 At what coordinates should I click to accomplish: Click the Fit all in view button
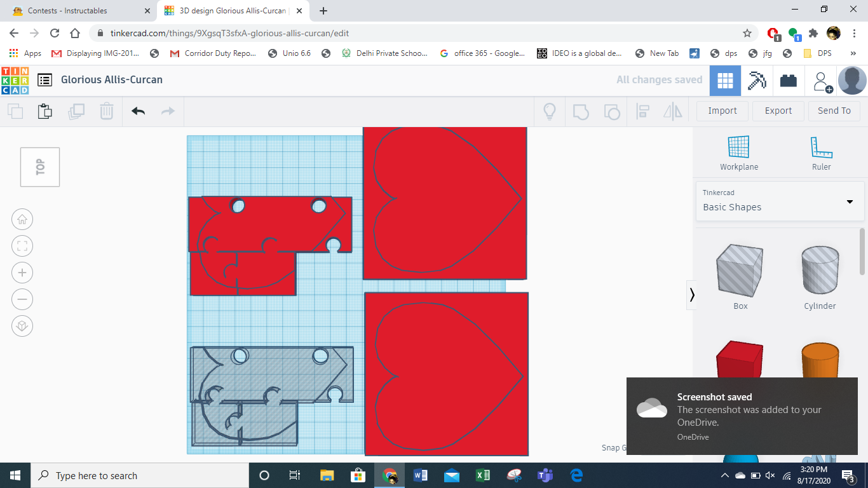coord(22,247)
